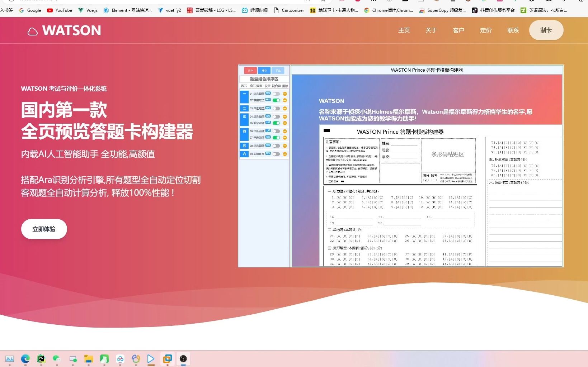Click settings badge for row 09.英语作文
This screenshot has height=367, width=588.
point(268,153)
